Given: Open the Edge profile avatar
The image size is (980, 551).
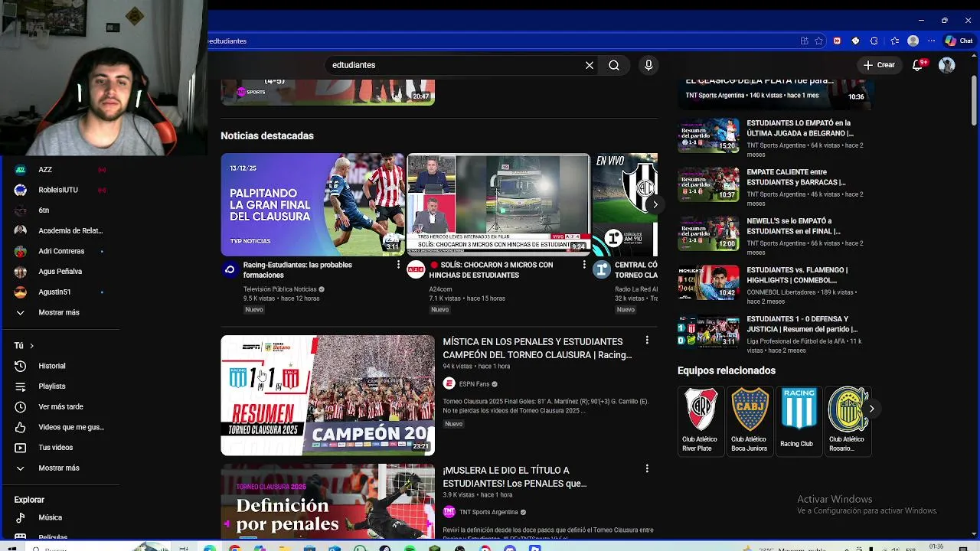Looking at the screenshot, I should (913, 41).
